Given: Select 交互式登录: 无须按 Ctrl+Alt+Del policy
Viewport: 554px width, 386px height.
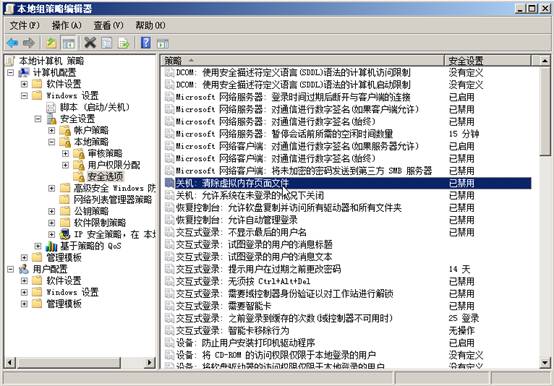Looking at the screenshot, I should (x=243, y=281).
